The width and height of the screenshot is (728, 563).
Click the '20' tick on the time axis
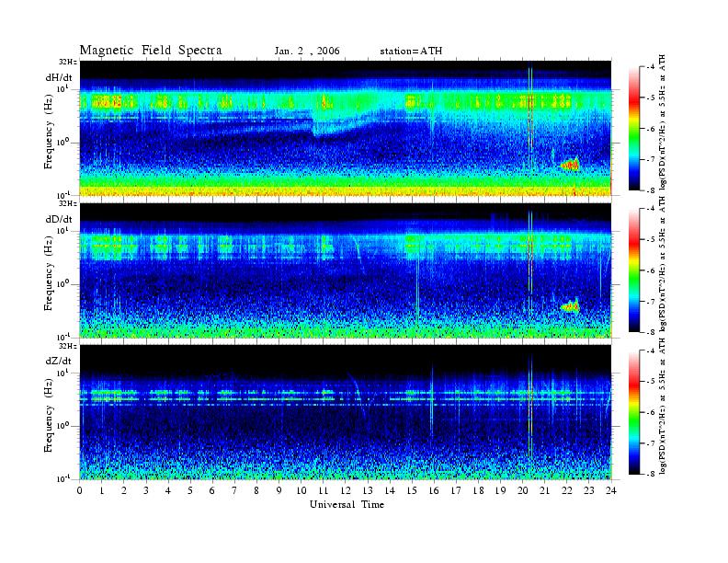pos(523,490)
